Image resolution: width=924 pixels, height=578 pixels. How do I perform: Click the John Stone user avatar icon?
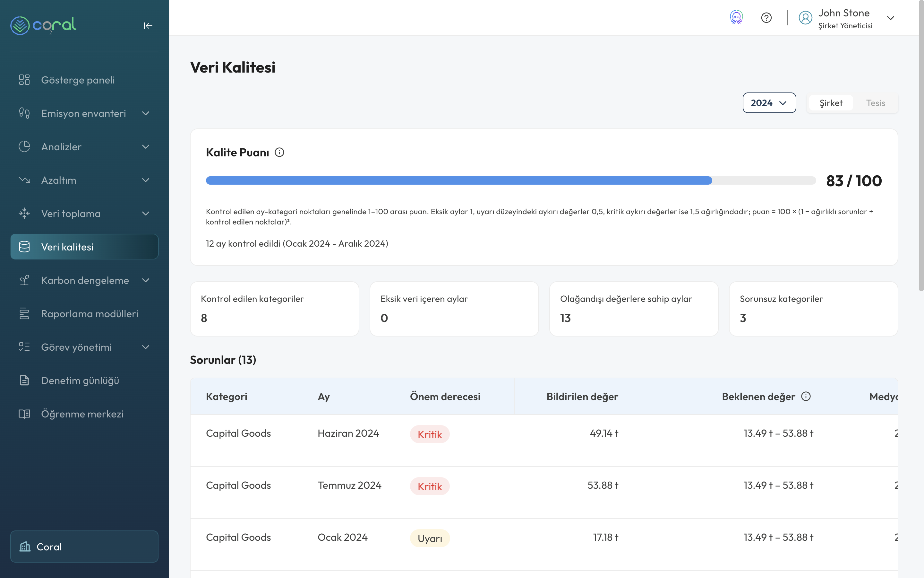[805, 18]
